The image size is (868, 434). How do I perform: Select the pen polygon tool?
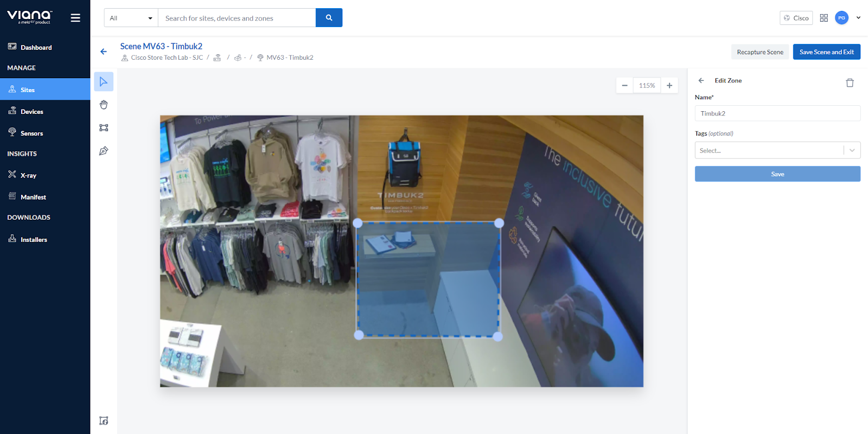(x=104, y=151)
